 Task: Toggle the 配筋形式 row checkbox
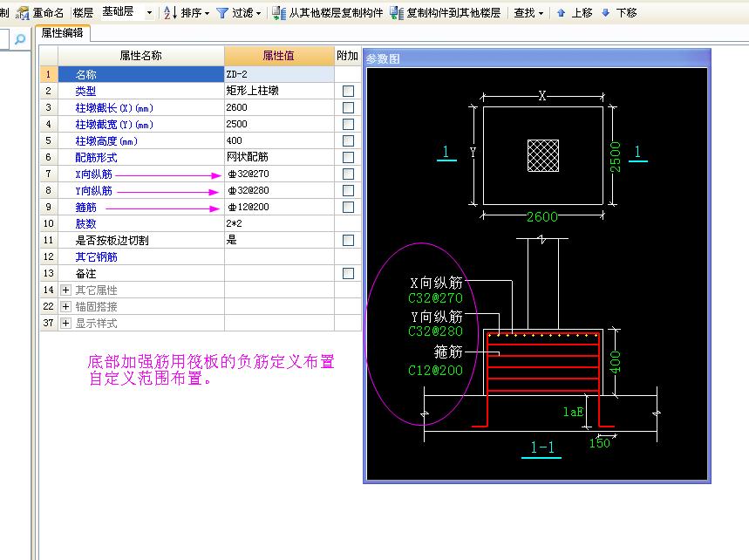point(348,157)
